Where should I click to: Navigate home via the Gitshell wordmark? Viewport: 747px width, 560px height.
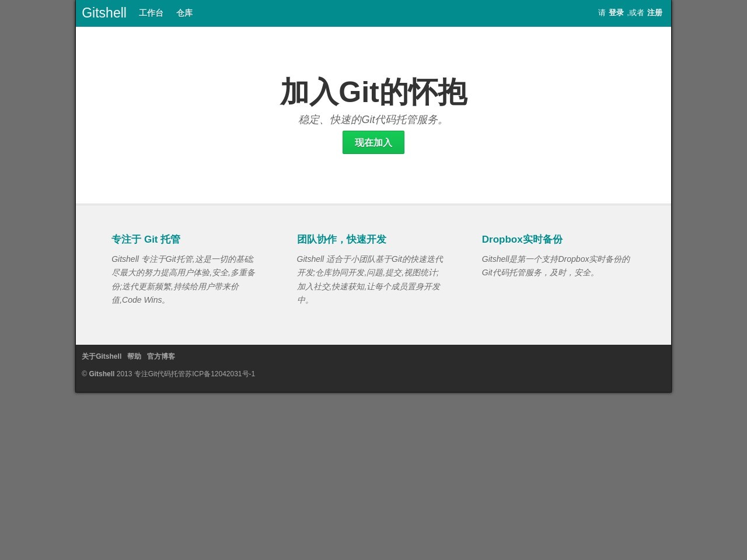104,13
